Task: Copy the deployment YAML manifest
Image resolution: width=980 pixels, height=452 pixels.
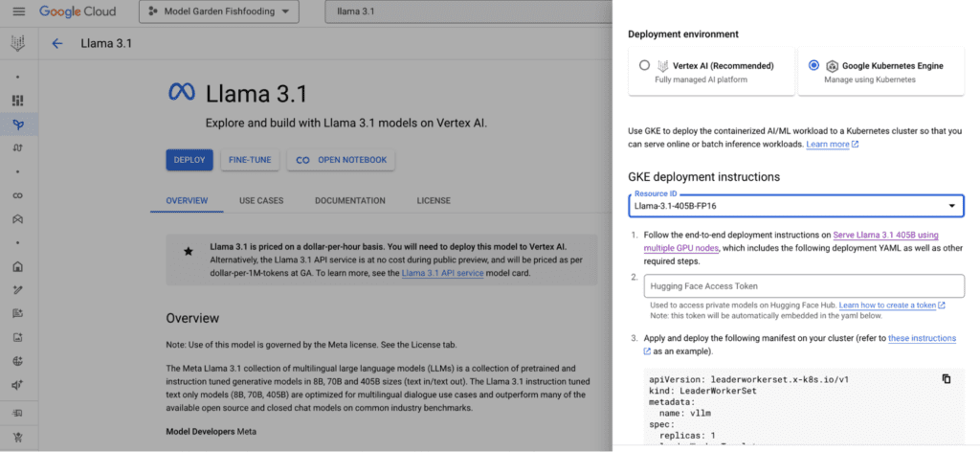Action: 946,379
